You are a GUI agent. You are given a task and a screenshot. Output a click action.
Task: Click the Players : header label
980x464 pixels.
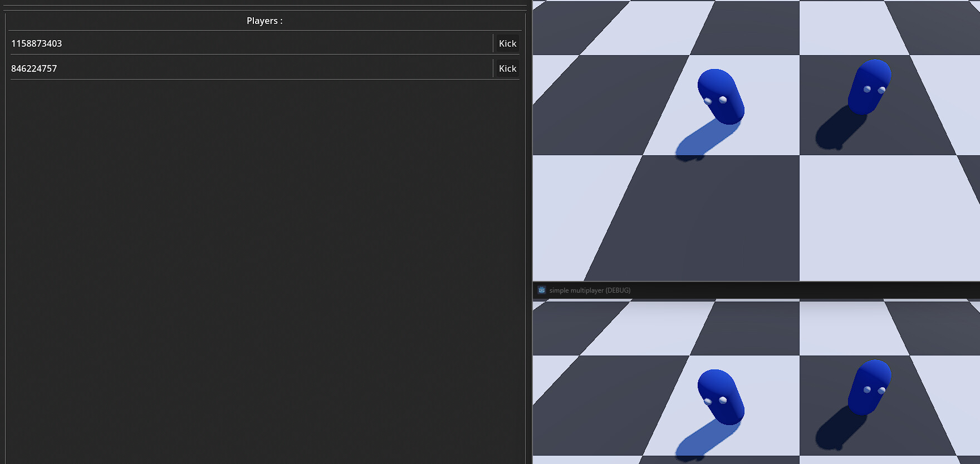(x=264, y=21)
